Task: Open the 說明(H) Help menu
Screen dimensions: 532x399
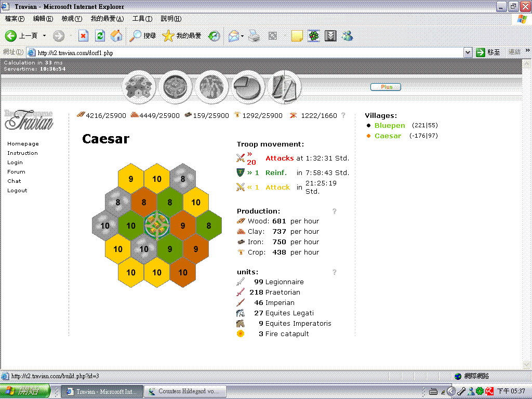Action: click(171, 19)
